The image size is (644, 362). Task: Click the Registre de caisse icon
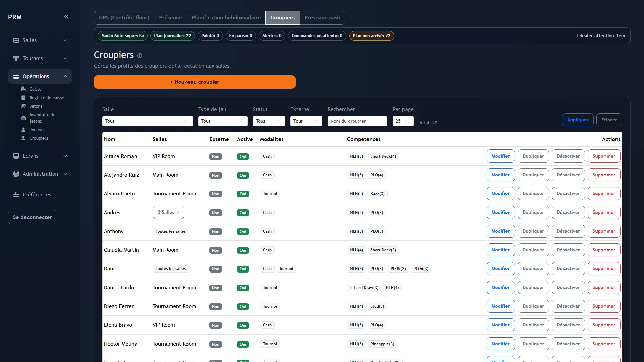23,98
